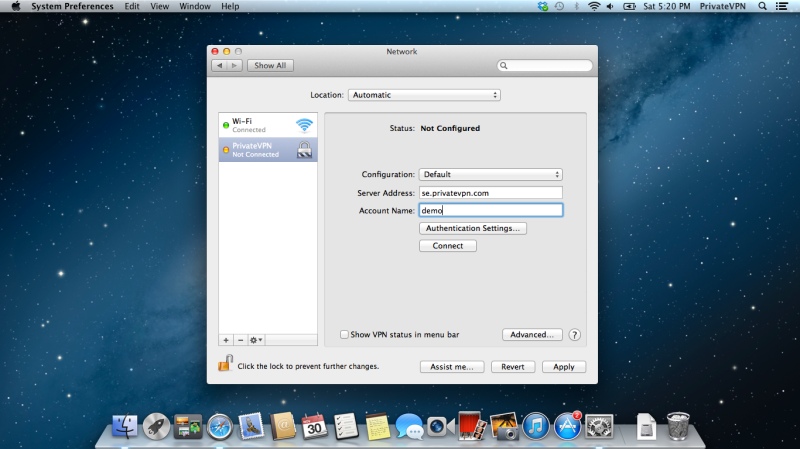Viewport: 800px width, 449px height.
Task: Expand the Configuration dropdown set to Default
Action: (490, 175)
